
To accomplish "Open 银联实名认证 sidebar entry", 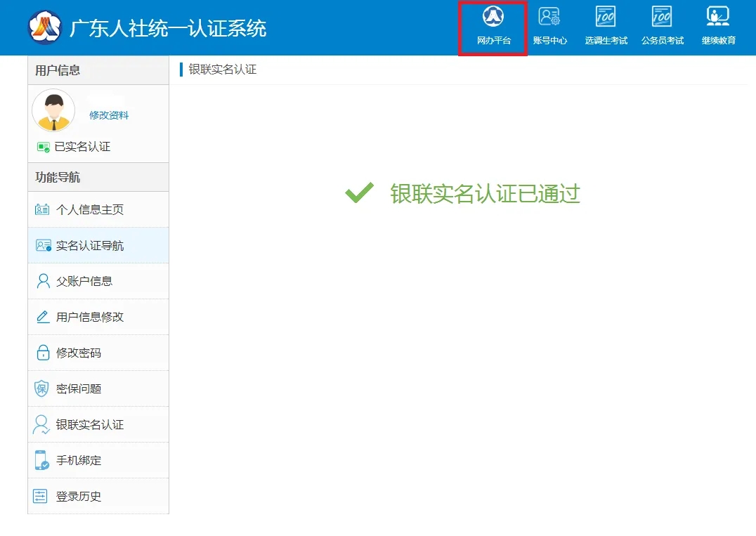I will [x=98, y=424].
